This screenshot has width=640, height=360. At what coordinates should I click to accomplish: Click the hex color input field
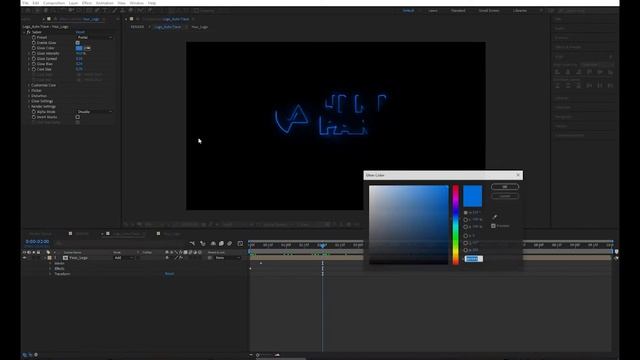click(473, 259)
